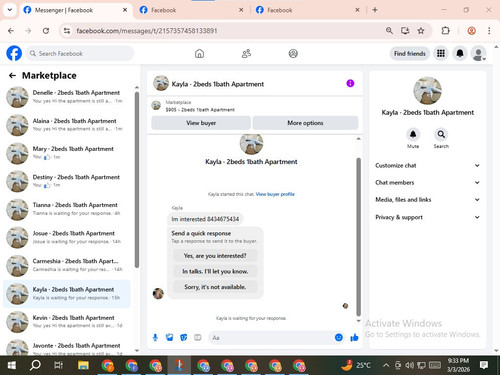Open Kevin - 2beds 1bath Apartment conversation
The height and width of the screenshot is (375, 500).
click(x=67, y=322)
